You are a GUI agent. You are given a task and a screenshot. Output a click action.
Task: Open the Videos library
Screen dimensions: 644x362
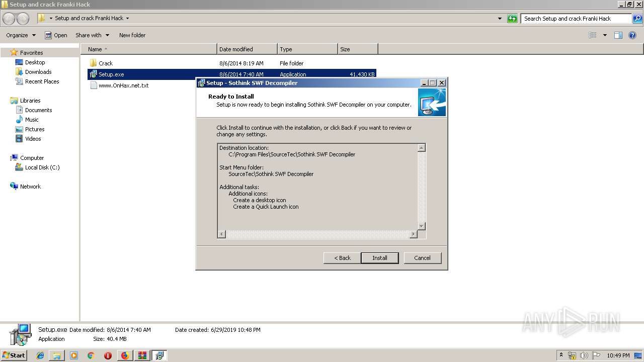pos(33,139)
